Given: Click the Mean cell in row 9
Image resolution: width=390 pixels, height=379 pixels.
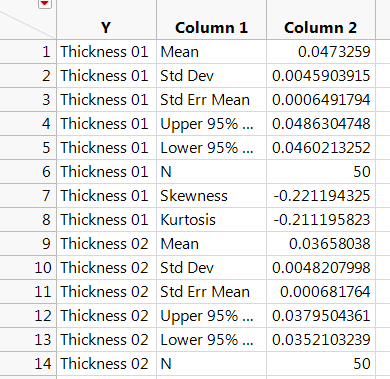Looking at the screenshot, I should [x=211, y=244].
